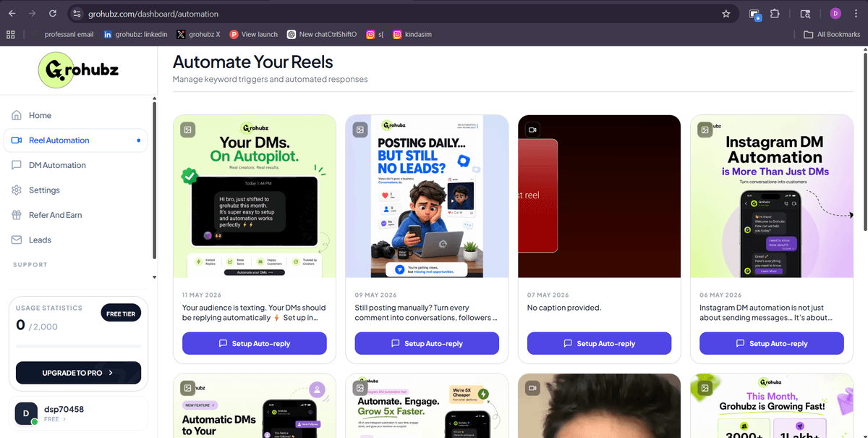The width and height of the screenshot is (868, 438).
Task: Click the Home house icon
Action: [x=17, y=115]
